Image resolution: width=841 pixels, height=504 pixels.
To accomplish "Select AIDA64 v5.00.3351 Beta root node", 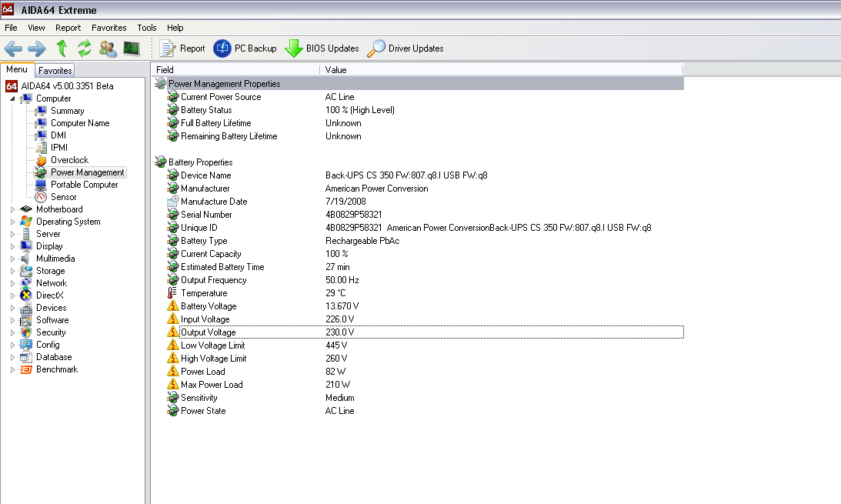I will [x=67, y=85].
